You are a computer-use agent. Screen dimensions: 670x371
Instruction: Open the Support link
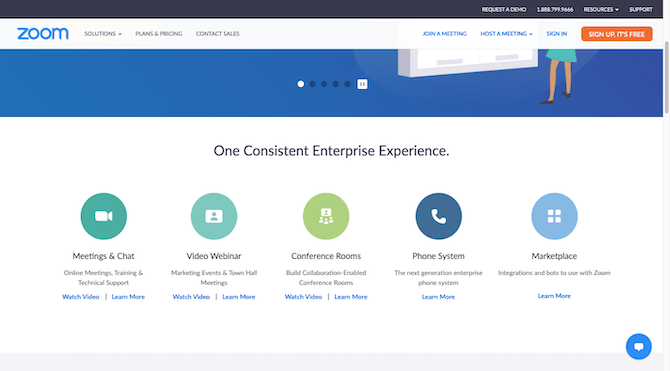click(x=641, y=9)
